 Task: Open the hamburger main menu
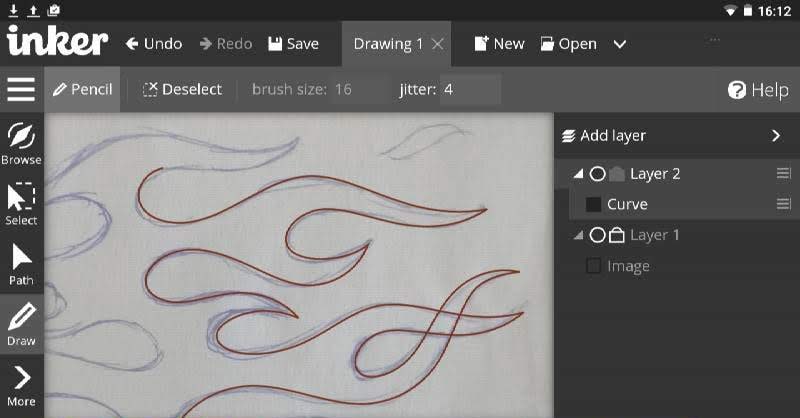(x=21, y=89)
